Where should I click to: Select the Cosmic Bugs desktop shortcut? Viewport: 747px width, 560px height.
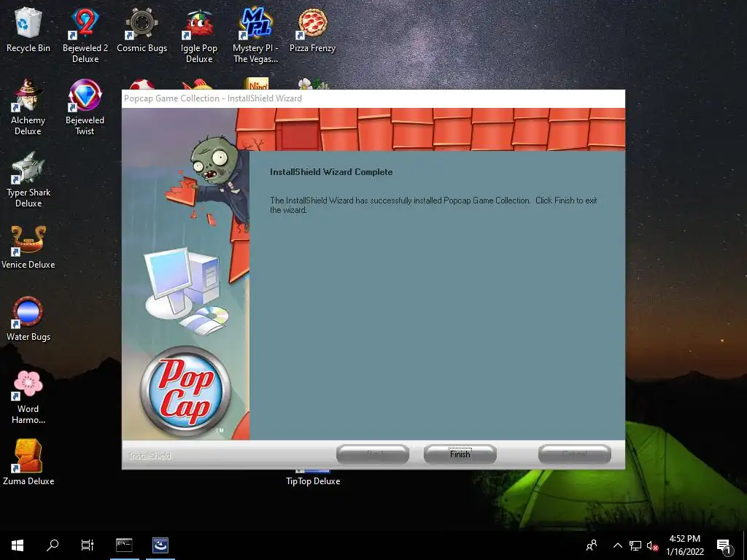(x=142, y=29)
